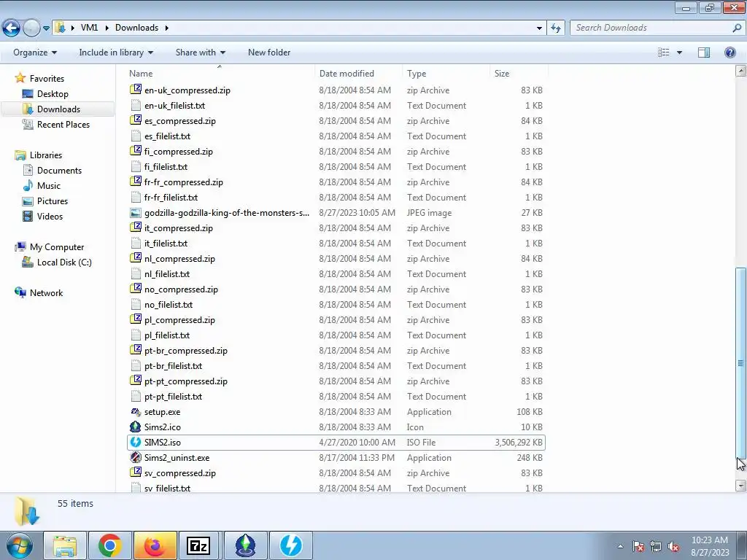Select Libraries in navigation pane
The width and height of the screenshot is (747, 560).
pyautogui.click(x=46, y=155)
